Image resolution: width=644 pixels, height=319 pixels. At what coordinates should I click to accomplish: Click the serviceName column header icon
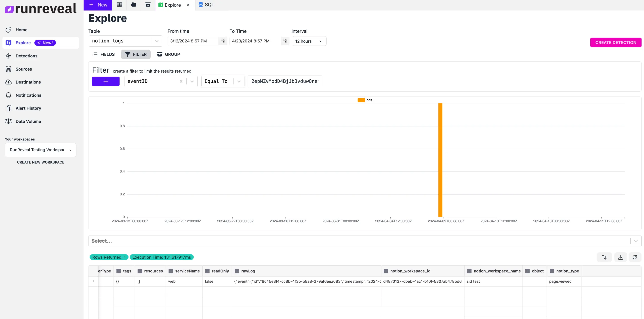171,271
